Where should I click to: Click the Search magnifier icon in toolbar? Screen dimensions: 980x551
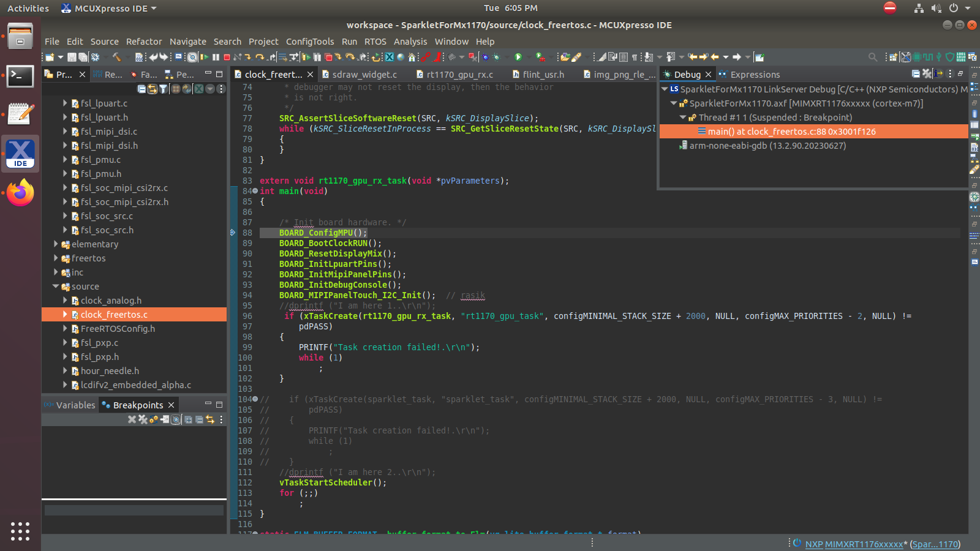(873, 57)
